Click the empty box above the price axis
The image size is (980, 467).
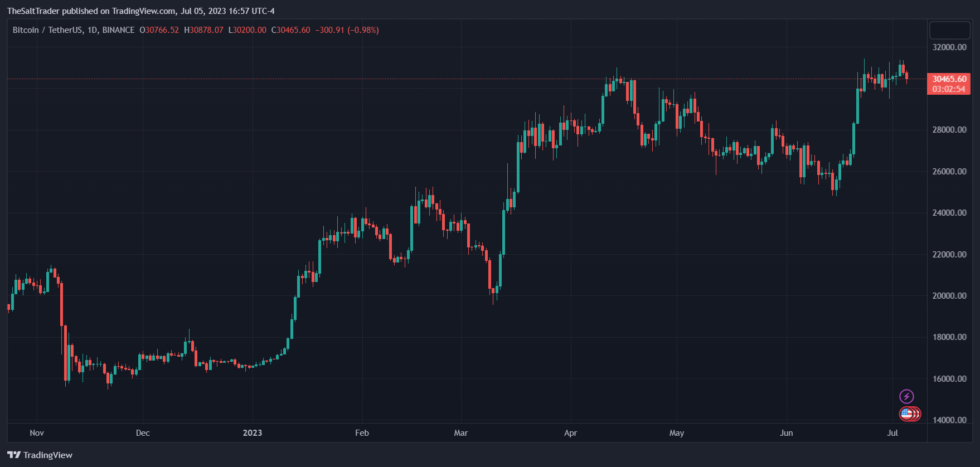pyautogui.click(x=949, y=29)
